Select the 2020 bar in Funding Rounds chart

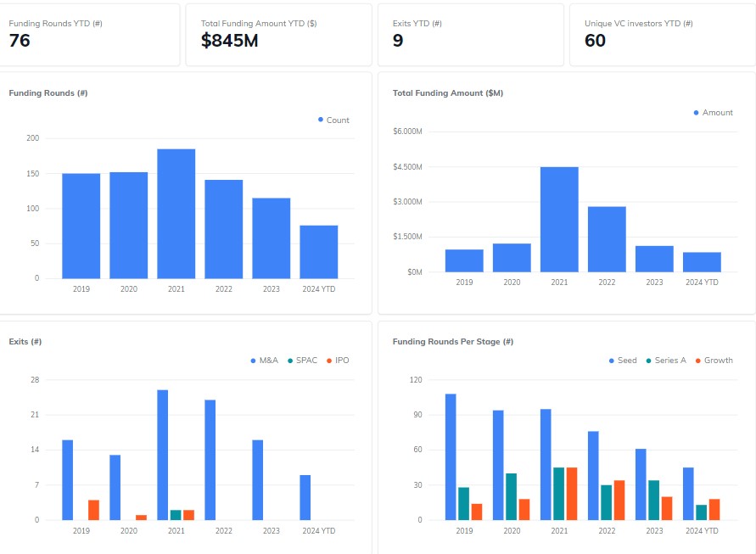click(x=129, y=225)
